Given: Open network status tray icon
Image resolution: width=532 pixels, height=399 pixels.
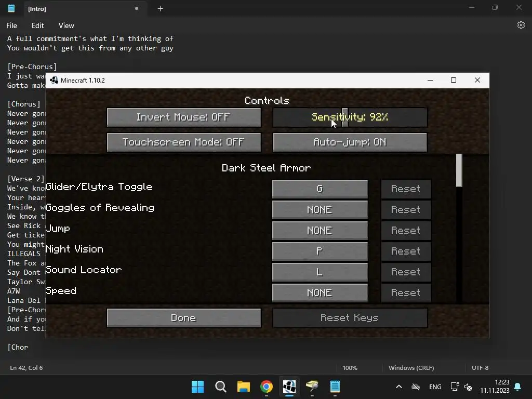Looking at the screenshot, I should 455,387.
